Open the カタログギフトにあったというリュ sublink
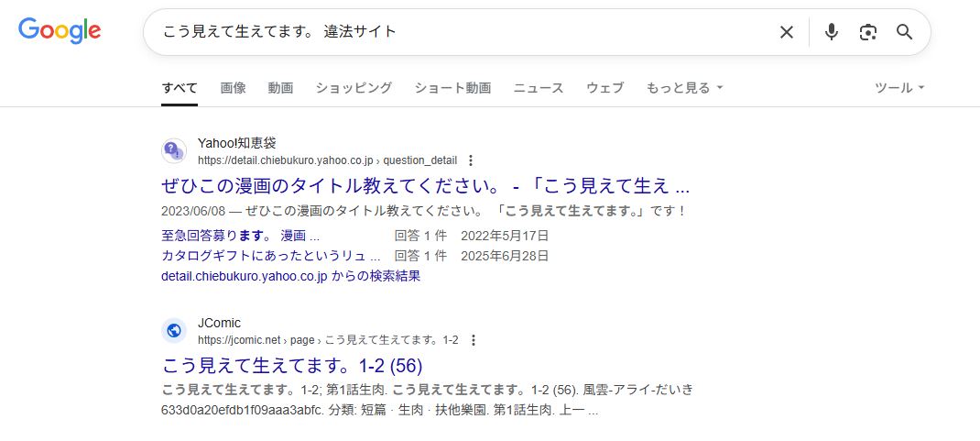 270,256
